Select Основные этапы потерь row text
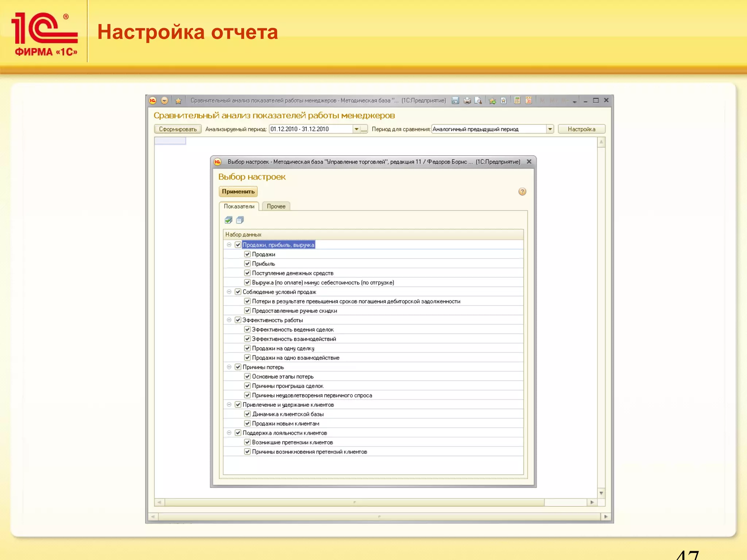 (x=283, y=377)
